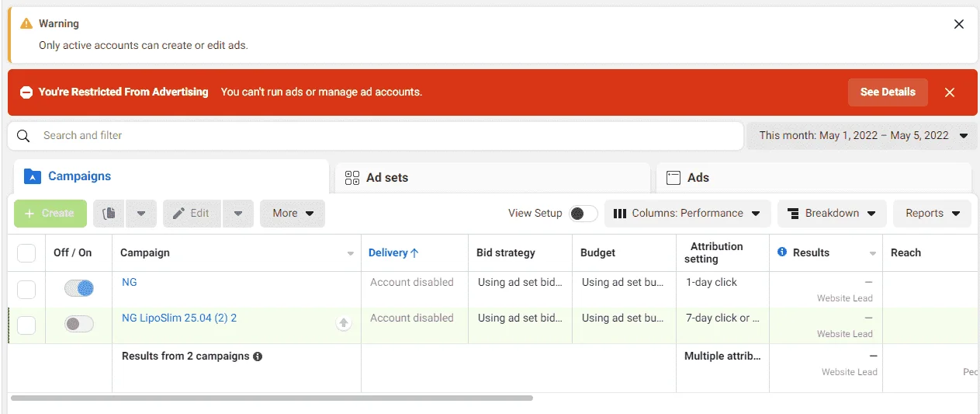Click the Attribution setting column header
Screen dimensions: 980x414
pyautogui.click(x=713, y=253)
